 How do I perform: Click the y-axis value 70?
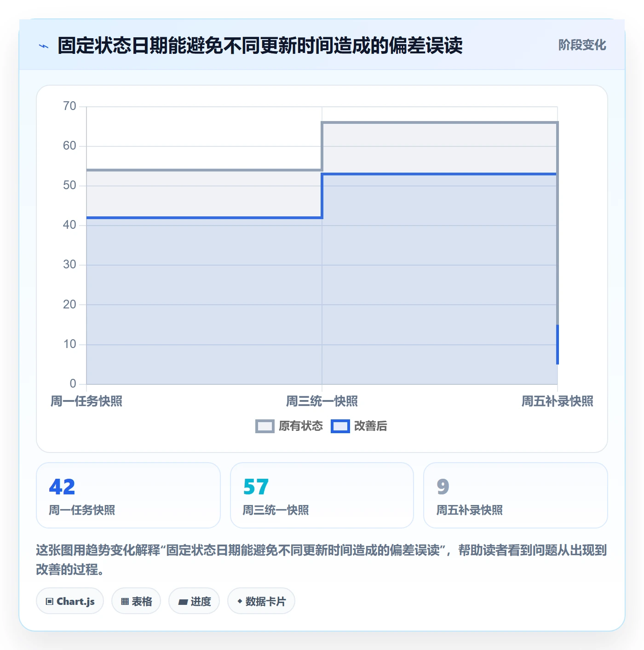(x=69, y=106)
